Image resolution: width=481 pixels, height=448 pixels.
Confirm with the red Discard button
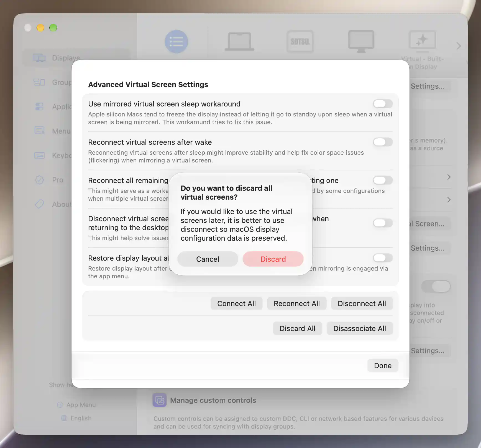coord(273,259)
